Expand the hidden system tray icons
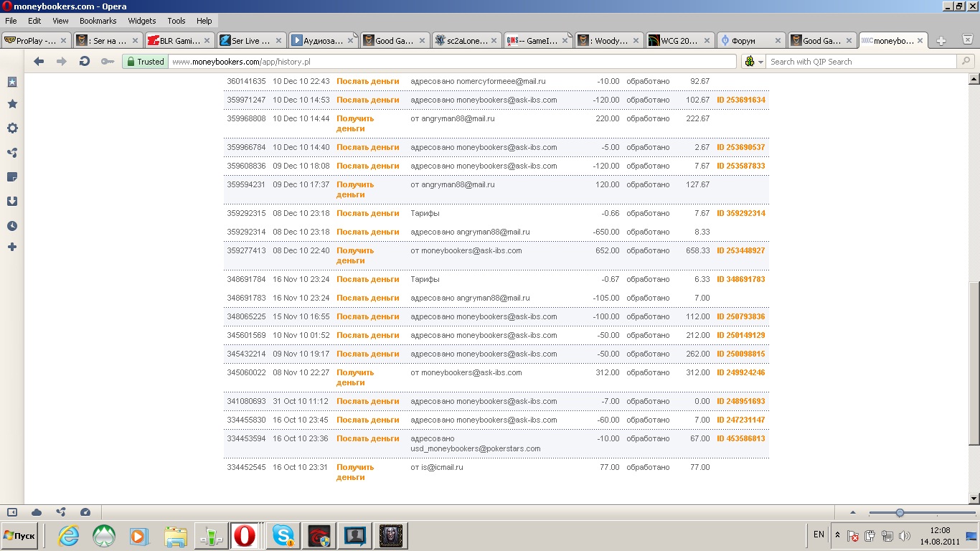Screen dimensions: 980x551 pyautogui.click(x=837, y=535)
